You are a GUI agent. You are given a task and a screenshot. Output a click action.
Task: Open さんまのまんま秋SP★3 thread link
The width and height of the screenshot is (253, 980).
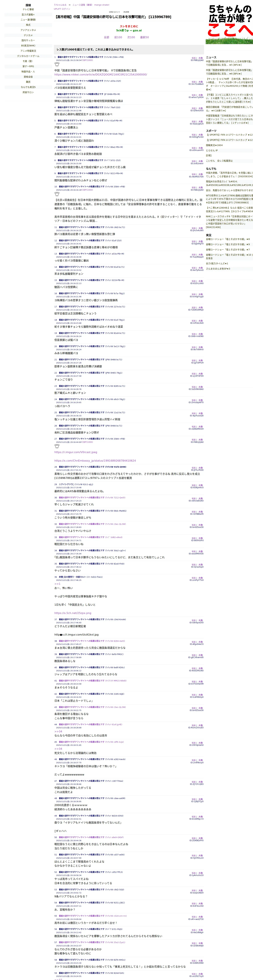pos(218,269)
